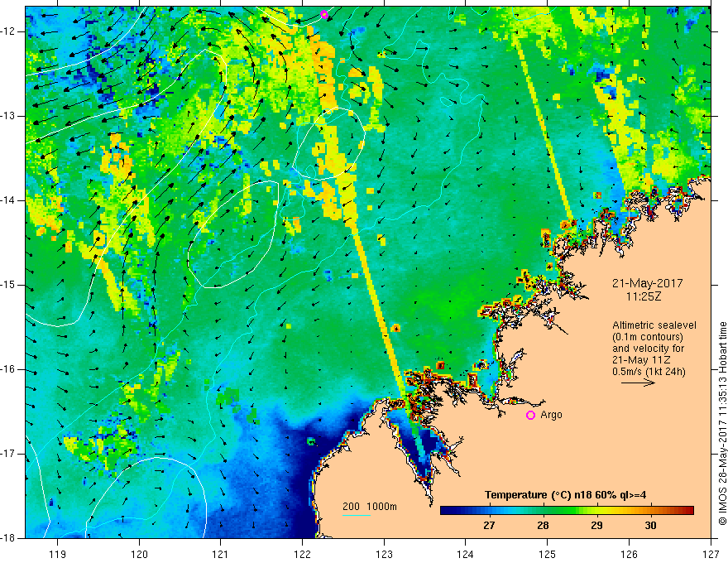Click the '0.5m/s (1kt 24h)' velocity scale text
The image size is (728, 563).
[x=649, y=372]
